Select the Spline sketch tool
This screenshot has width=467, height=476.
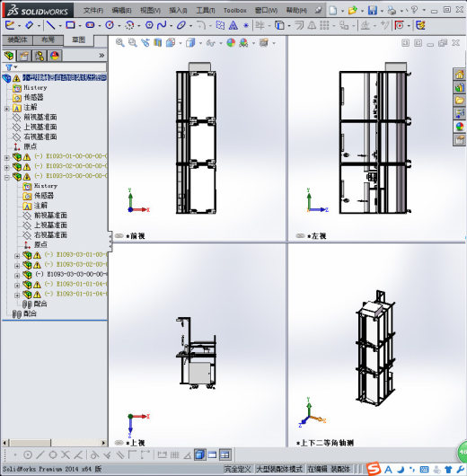tap(162, 25)
